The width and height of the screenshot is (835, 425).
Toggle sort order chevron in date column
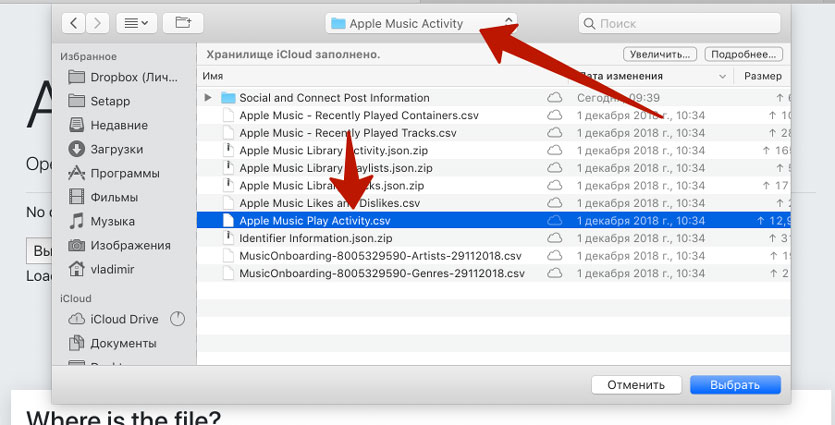pos(722,77)
